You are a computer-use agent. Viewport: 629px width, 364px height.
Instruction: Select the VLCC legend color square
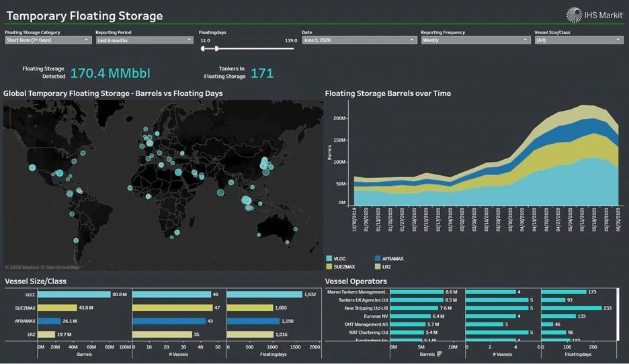pyautogui.click(x=329, y=258)
